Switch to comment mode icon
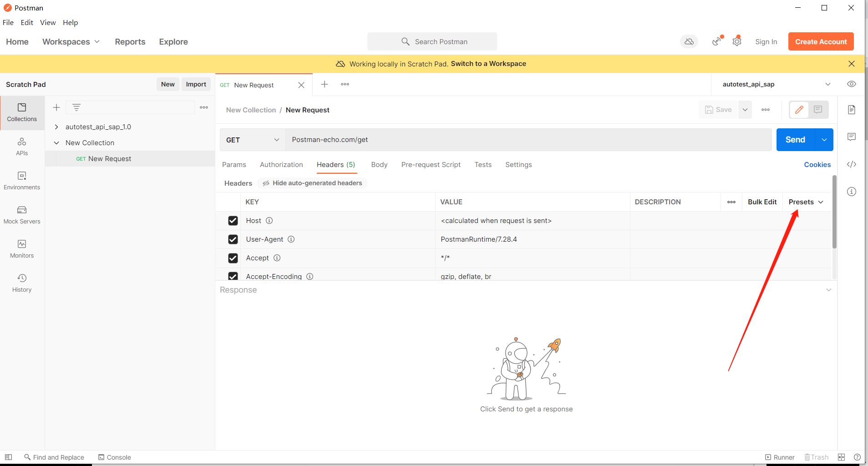The width and height of the screenshot is (868, 466). 818,110
